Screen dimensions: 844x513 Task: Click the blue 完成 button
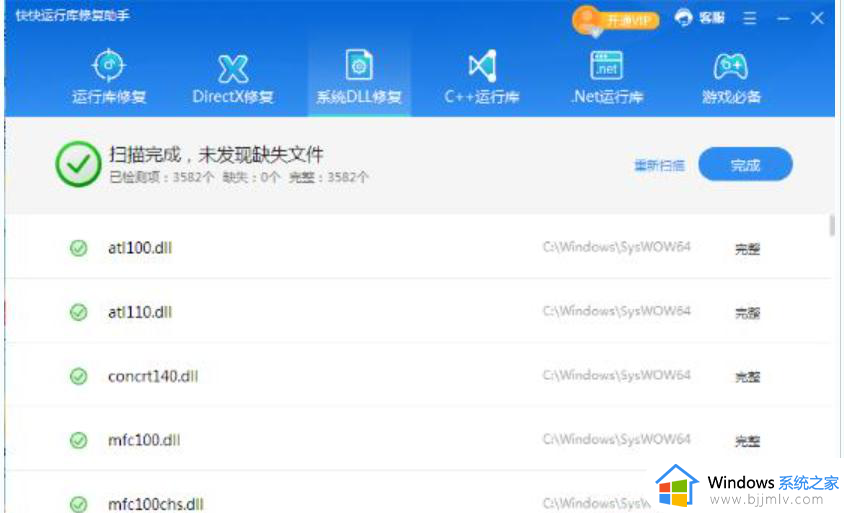coord(745,164)
